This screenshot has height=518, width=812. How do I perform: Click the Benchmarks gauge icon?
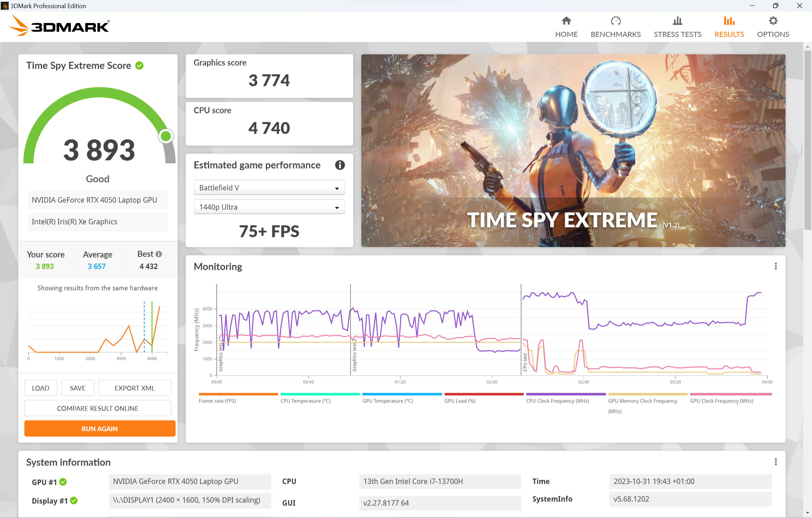click(x=615, y=21)
